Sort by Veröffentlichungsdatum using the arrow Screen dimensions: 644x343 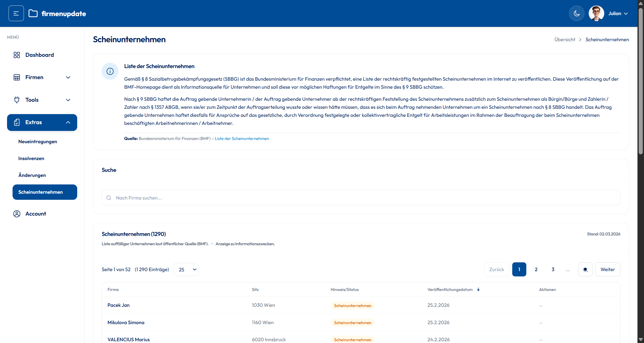tap(478, 289)
